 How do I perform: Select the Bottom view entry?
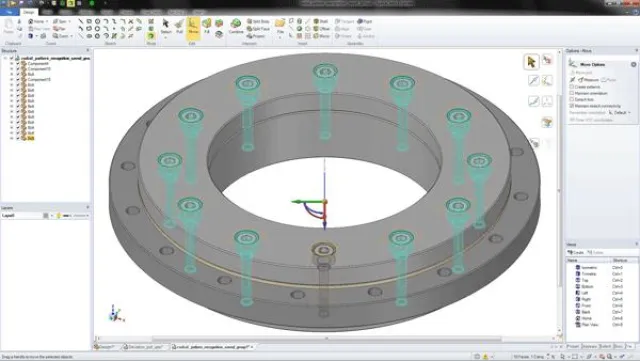(x=587, y=287)
